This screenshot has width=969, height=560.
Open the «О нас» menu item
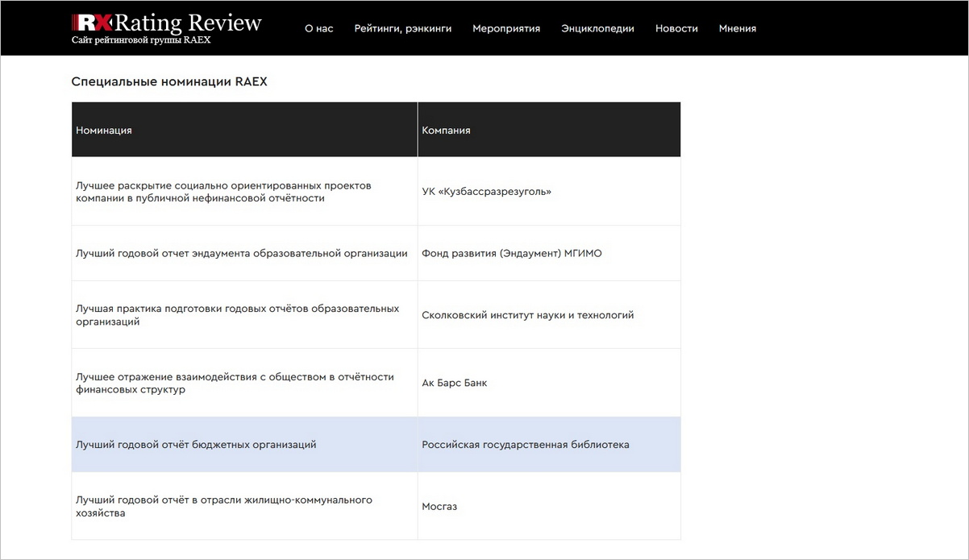tap(318, 28)
